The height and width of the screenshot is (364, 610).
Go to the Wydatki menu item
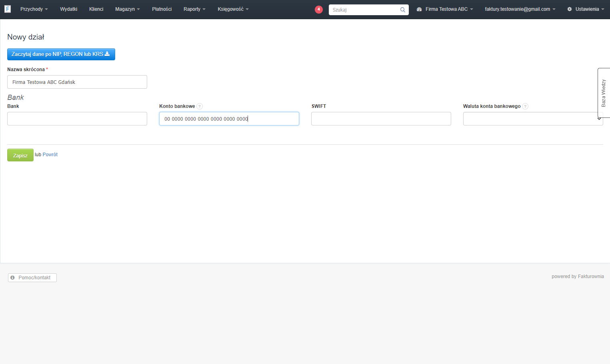pyautogui.click(x=69, y=9)
